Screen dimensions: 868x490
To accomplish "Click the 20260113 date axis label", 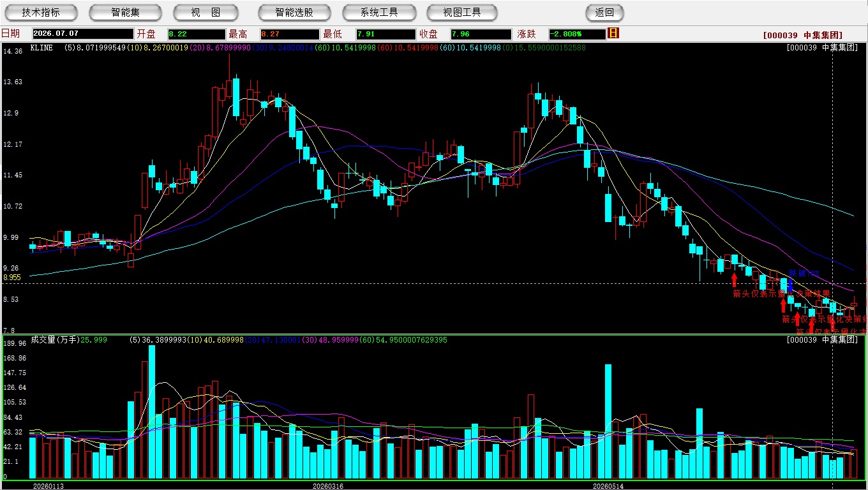I will click(x=49, y=486).
